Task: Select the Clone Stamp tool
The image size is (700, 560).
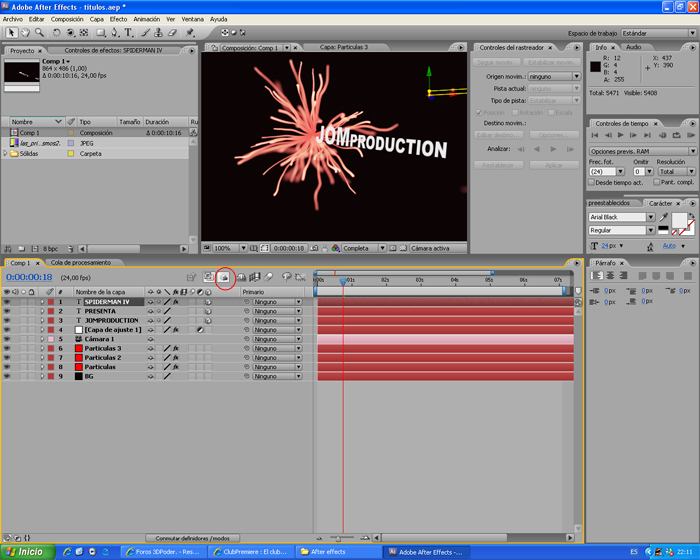Action: pyautogui.click(x=158, y=33)
